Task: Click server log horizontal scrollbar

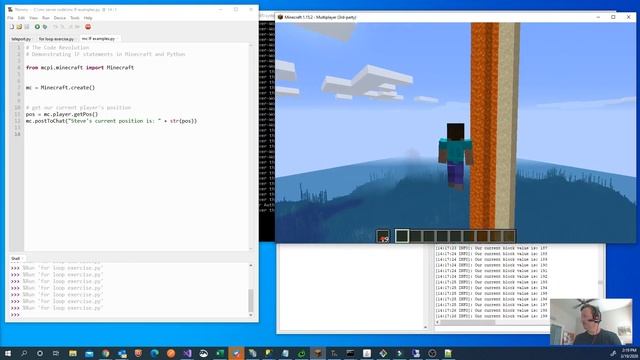Action: pyautogui.click(x=467, y=322)
